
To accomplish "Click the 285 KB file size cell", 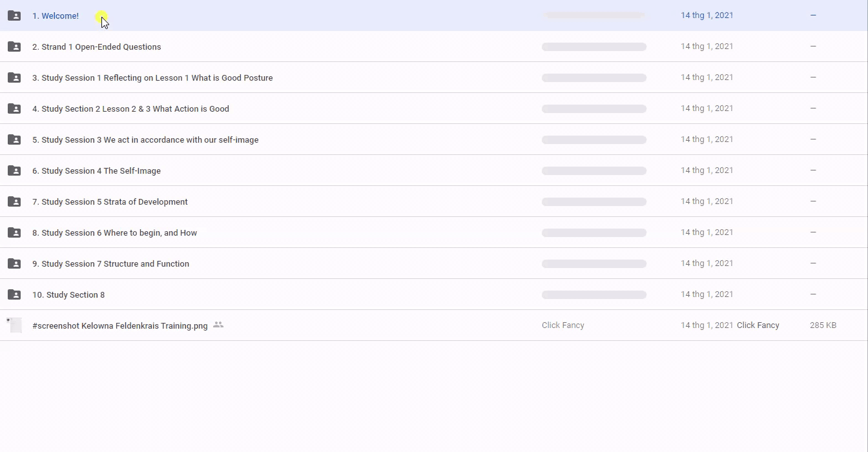I will [x=823, y=325].
